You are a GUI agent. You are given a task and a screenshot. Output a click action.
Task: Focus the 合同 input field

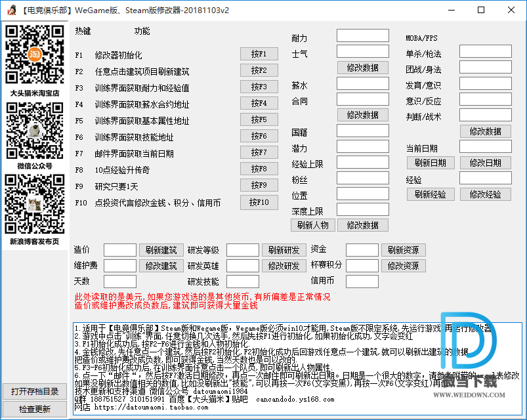[363, 99]
